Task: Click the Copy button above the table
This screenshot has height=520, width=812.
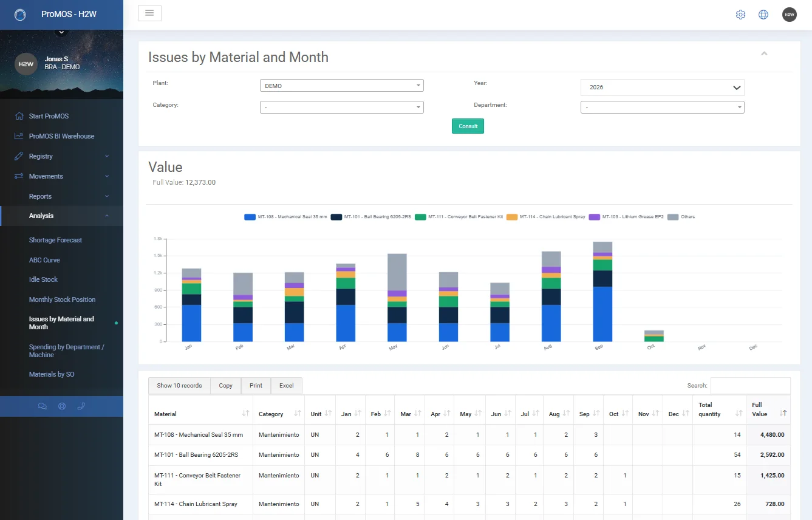Action: coord(225,386)
